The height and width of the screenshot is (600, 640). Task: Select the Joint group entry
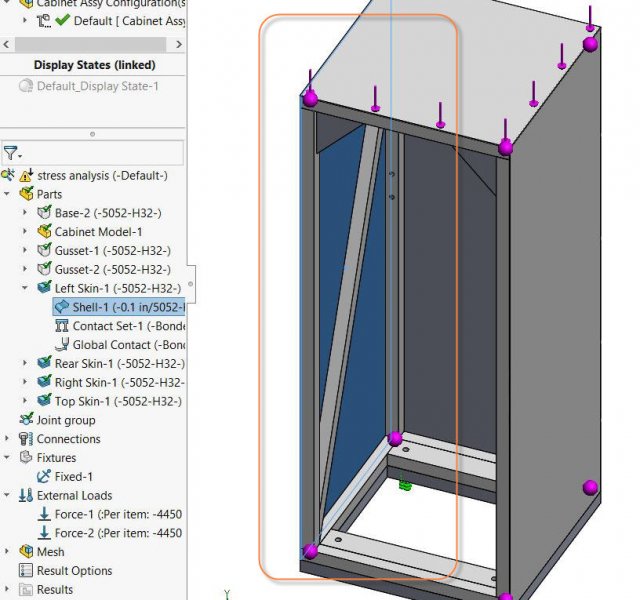(x=66, y=420)
